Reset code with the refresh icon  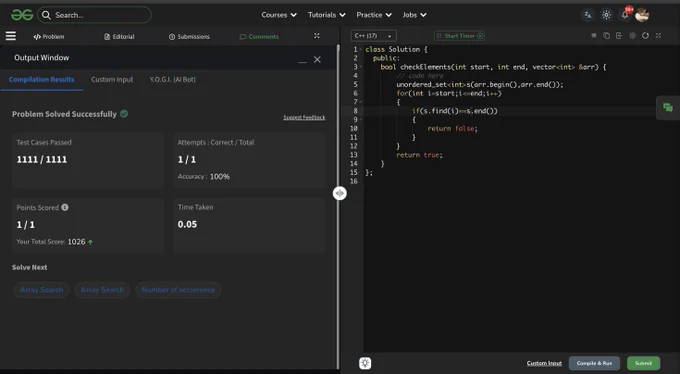[x=645, y=36]
